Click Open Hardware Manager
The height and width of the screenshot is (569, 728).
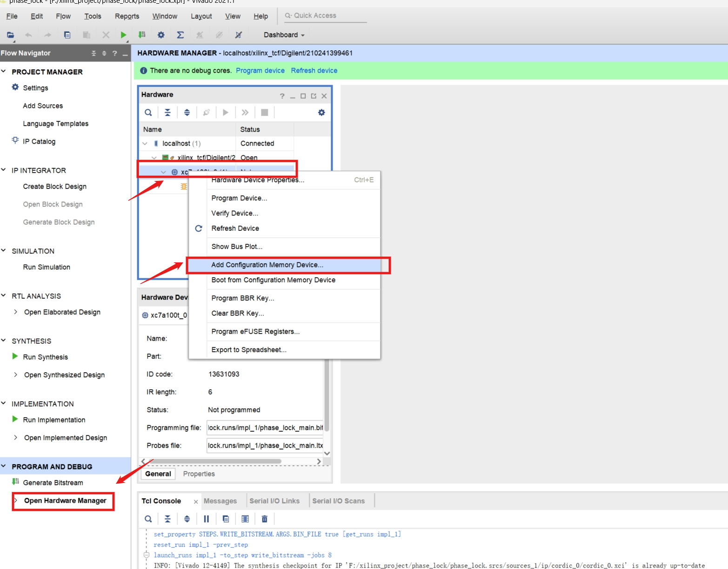point(65,501)
